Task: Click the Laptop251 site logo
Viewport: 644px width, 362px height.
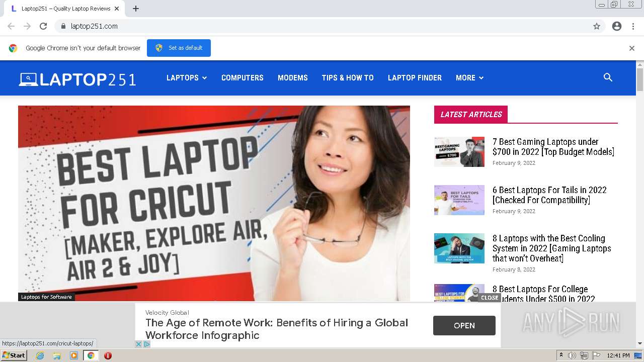Action: coord(77,79)
